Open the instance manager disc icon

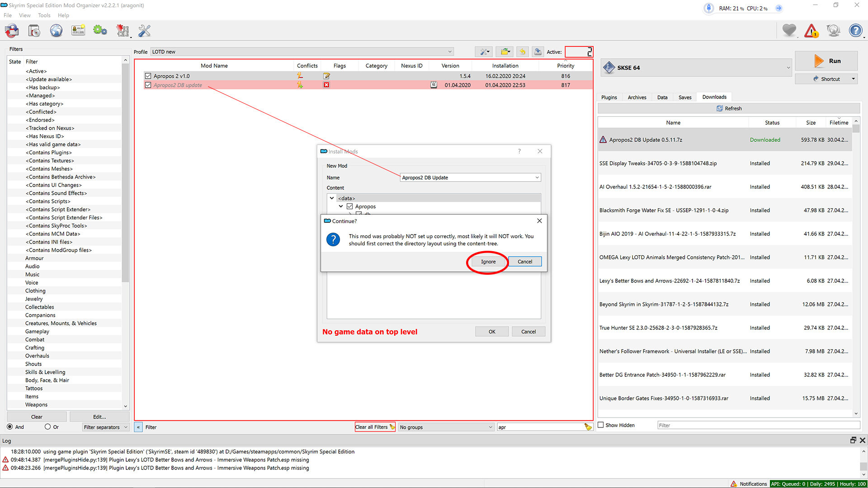click(34, 31)
